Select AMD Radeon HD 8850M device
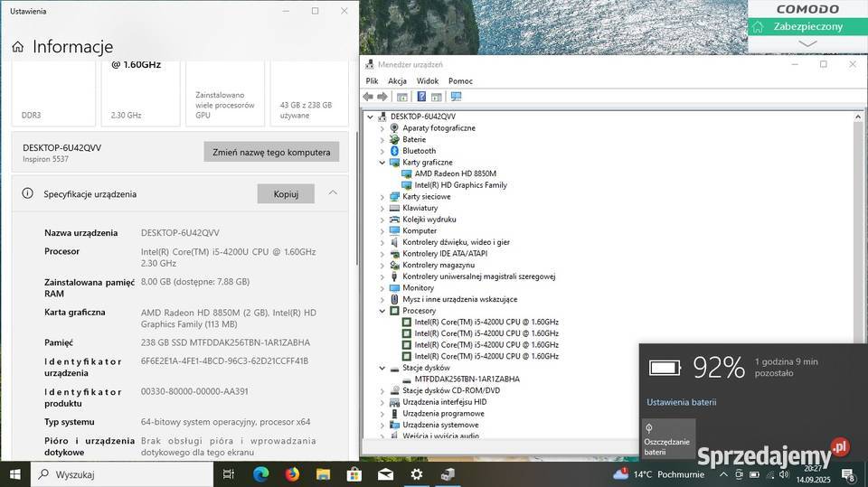 coord(455,173)
